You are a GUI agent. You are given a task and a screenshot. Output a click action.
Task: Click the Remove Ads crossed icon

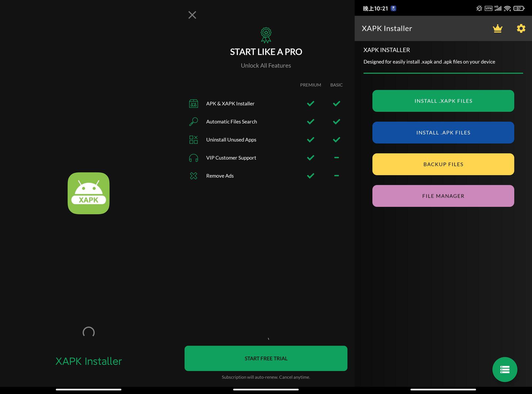(194, 176)
